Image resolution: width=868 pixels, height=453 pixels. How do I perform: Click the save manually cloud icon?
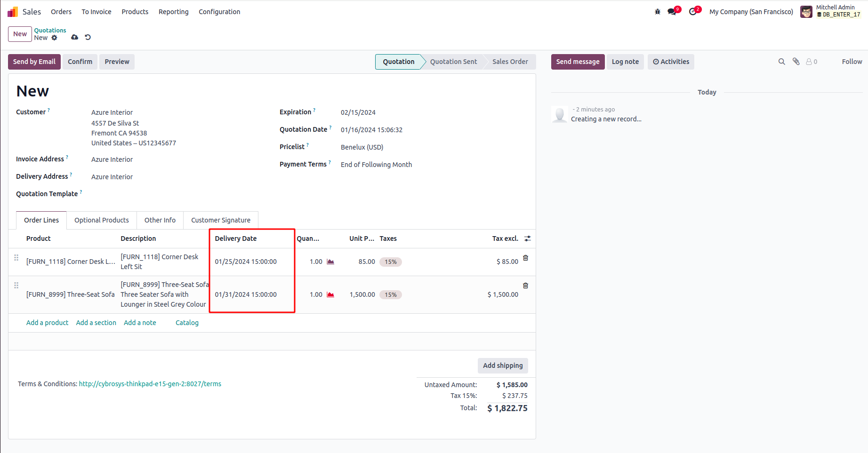point(74,37)
